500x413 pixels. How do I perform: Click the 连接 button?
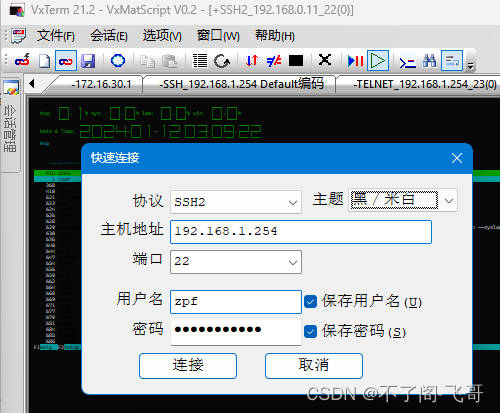[188, 366]
